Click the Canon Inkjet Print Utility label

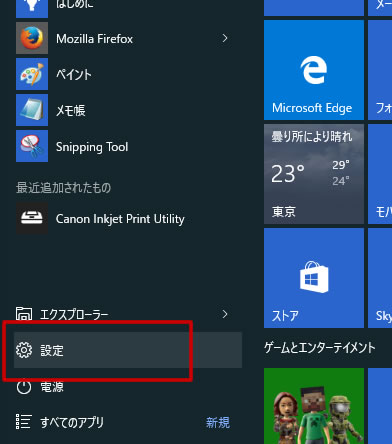pyautogui.click(x=120, y=219)
